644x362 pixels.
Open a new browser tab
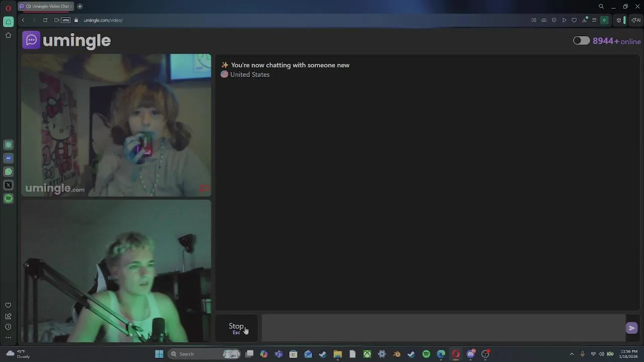(x=79, y=6)
